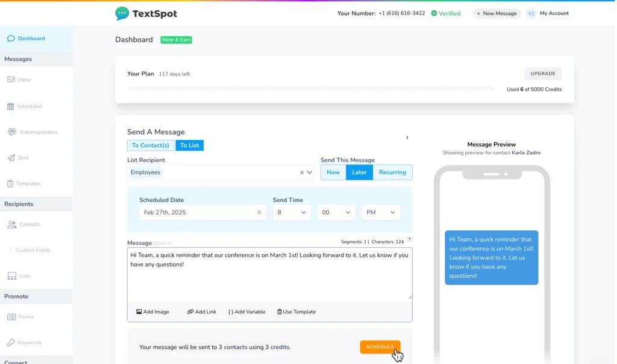Click the Karlo Zadro contact name
The width and height of the screenshot is (617, 364).
pyautogui.click(x=526, y=152)
